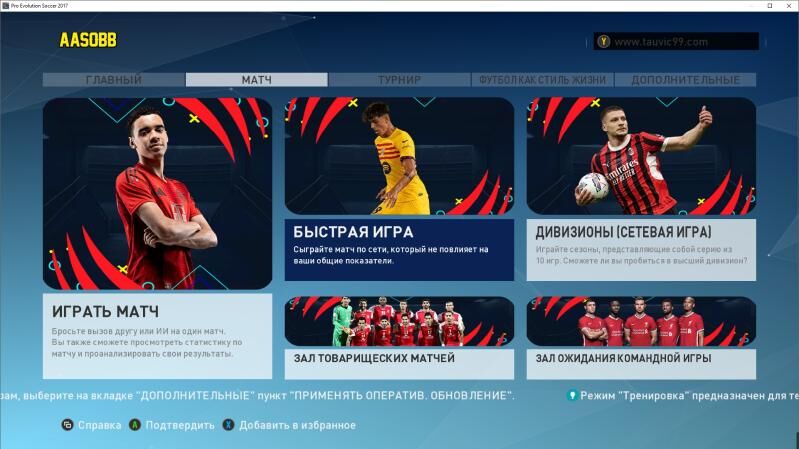Click the ИГРАТЬ МАТЧ player image
799x449 pixels.
click(x=157, y=194)
